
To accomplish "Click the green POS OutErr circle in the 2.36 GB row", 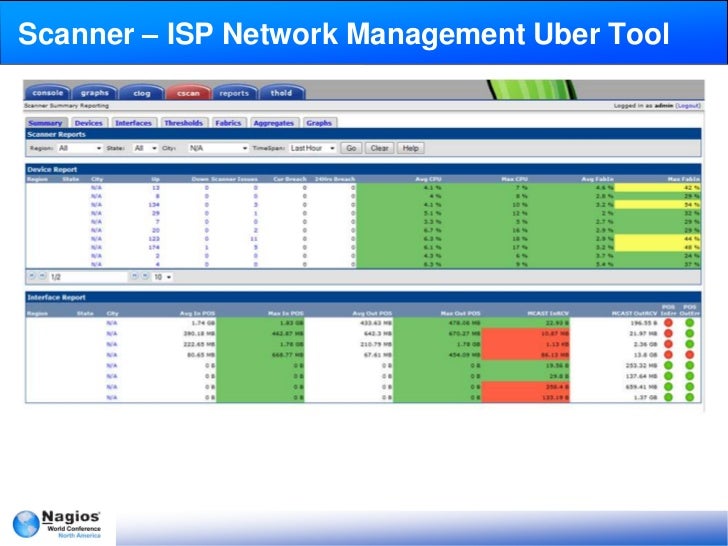I will point(689,344).
